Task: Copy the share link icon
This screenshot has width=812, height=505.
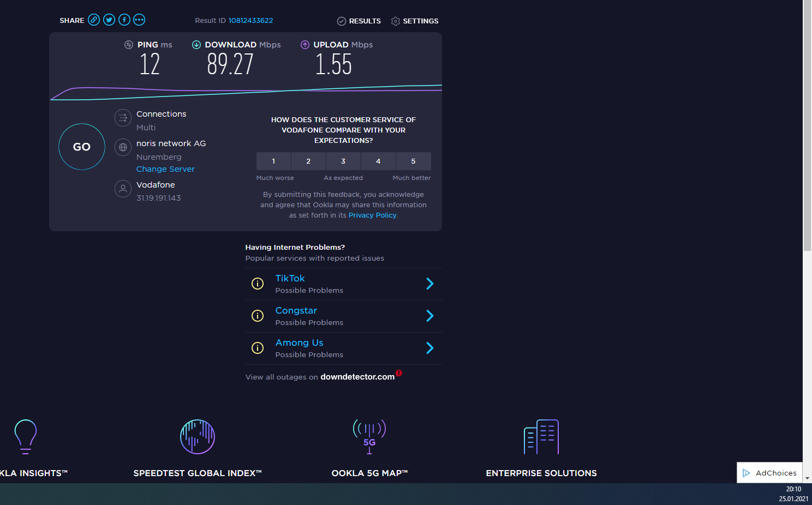Action: click(x=94, y=20)
